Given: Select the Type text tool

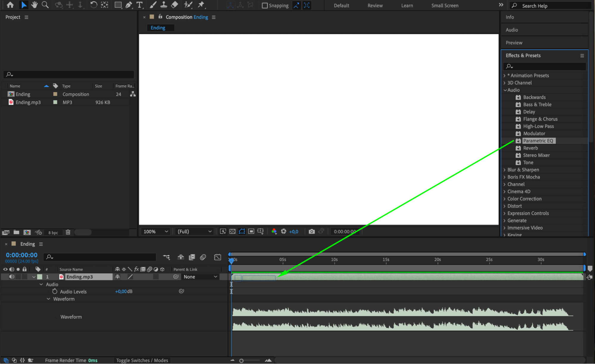Looking at the screenshot, I should pyautogui.click(x=139, y=5).
